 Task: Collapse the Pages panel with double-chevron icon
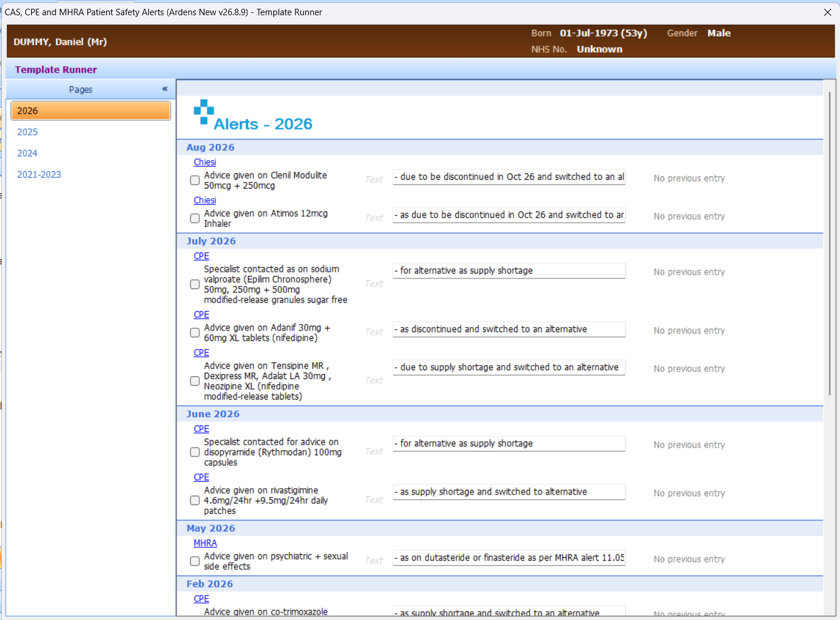pos(165,89)
